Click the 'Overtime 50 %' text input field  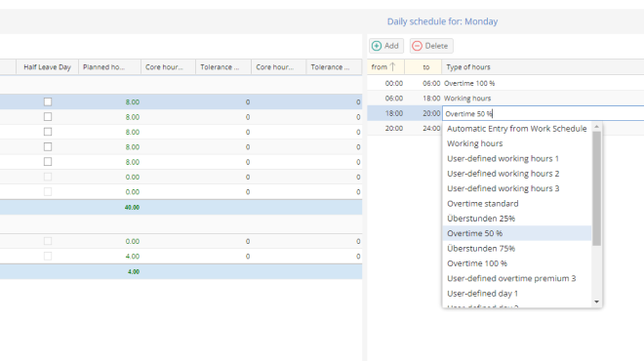pyautogui.click(x=543, y=113)
